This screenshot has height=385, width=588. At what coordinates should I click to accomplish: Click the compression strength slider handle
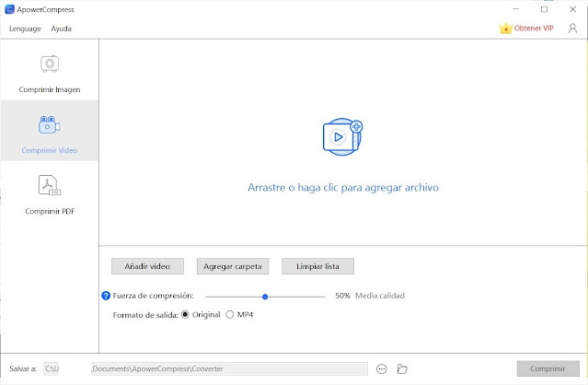click(265, 297)
